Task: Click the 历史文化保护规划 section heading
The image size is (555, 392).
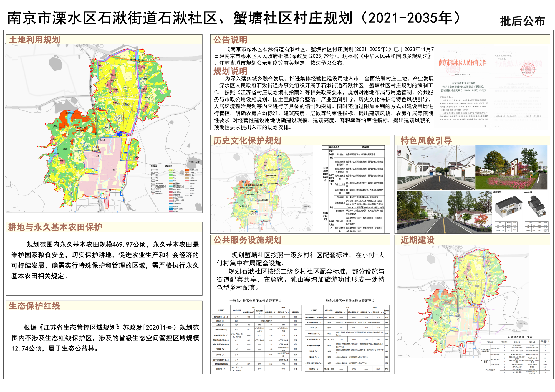Action: click(247, 141)
